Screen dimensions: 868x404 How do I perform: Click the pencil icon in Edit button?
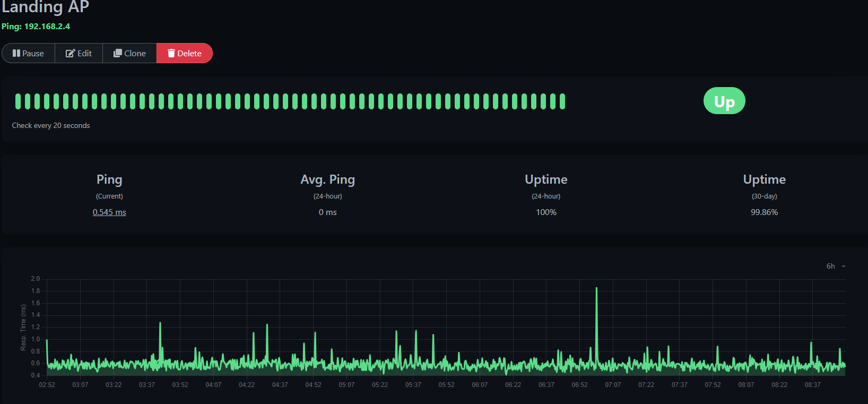(70, 53)
